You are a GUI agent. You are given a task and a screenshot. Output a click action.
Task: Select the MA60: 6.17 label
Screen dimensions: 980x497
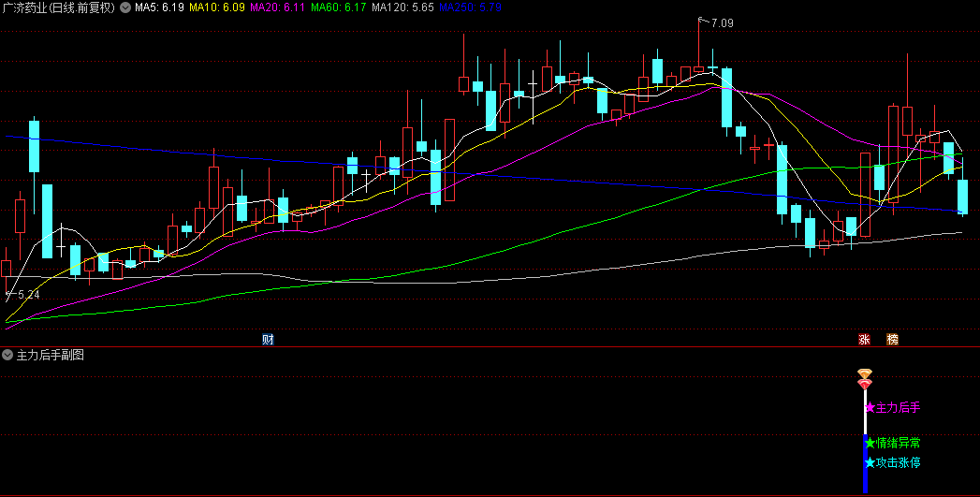(338, 7)
